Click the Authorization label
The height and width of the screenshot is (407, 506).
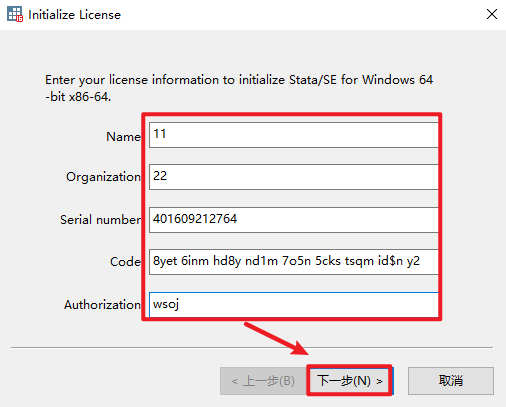pos(102,305)
